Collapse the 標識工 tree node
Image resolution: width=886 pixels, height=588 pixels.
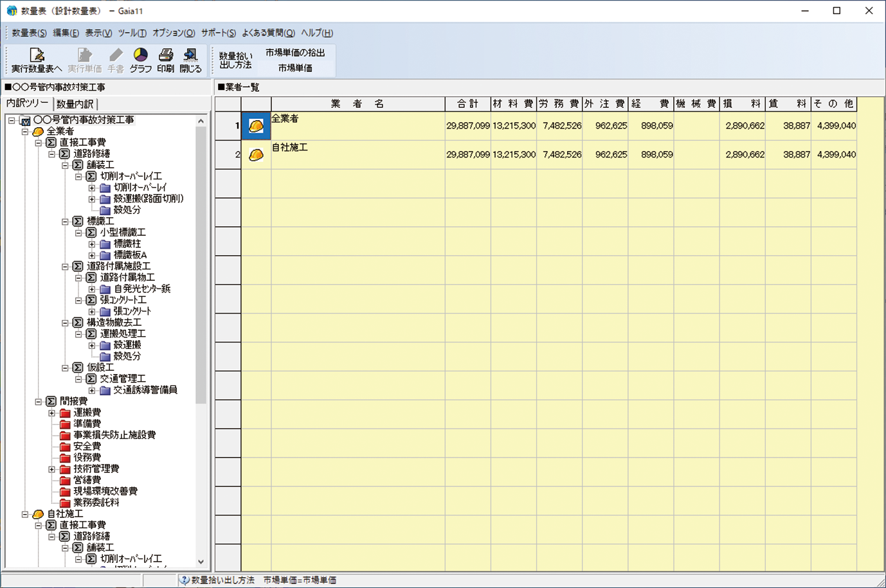pos(65,221)
